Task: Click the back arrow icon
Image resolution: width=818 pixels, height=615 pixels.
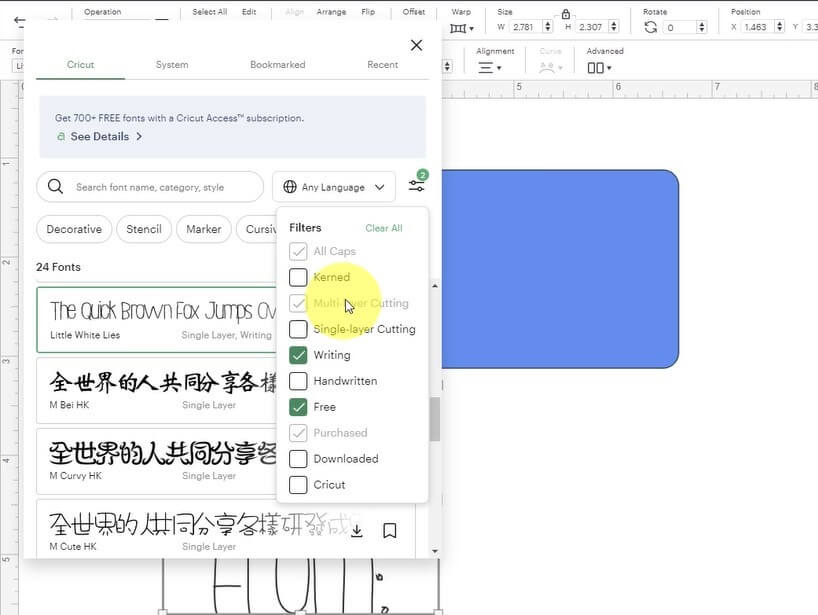Action: 19,21
